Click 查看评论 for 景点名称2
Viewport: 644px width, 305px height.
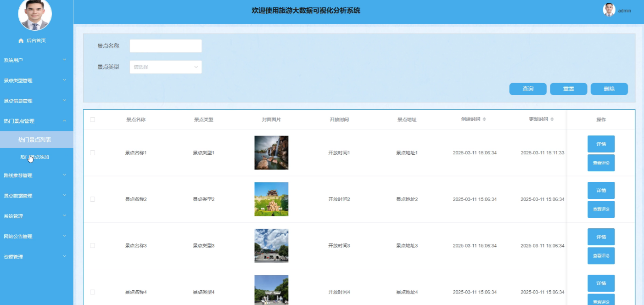point(601,209)
